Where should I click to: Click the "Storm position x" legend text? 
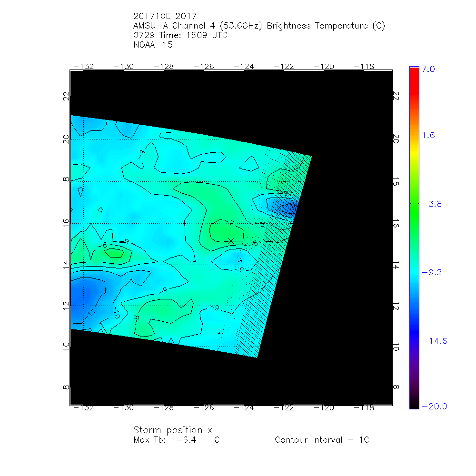tap(172, 430)
